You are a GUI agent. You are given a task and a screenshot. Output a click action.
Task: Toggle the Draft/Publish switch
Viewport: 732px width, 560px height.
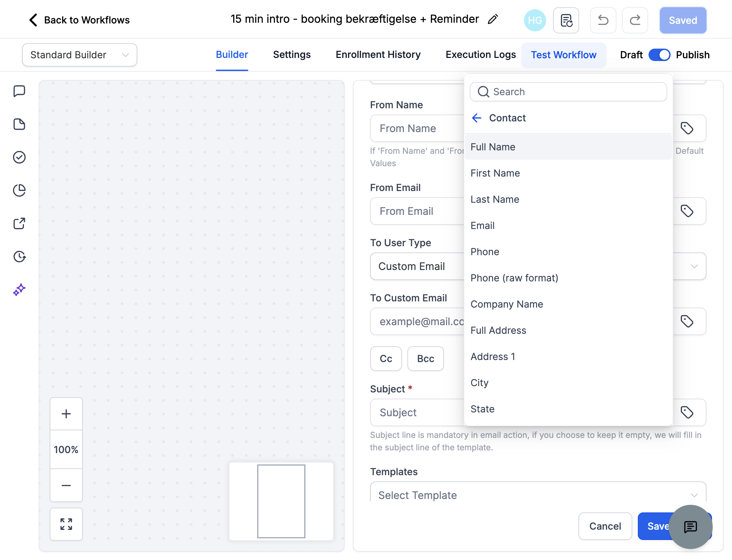click(x=659, y=55)
